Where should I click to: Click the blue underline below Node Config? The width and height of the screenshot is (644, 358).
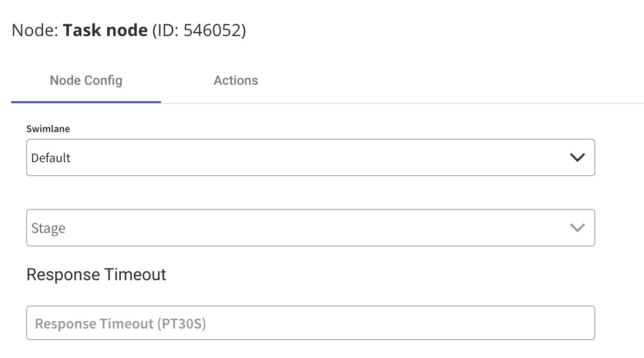[86, 102]
